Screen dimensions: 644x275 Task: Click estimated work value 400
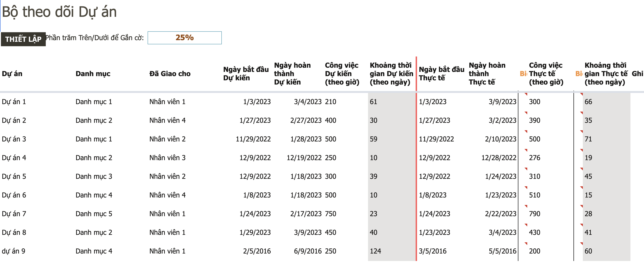point(330,120)
